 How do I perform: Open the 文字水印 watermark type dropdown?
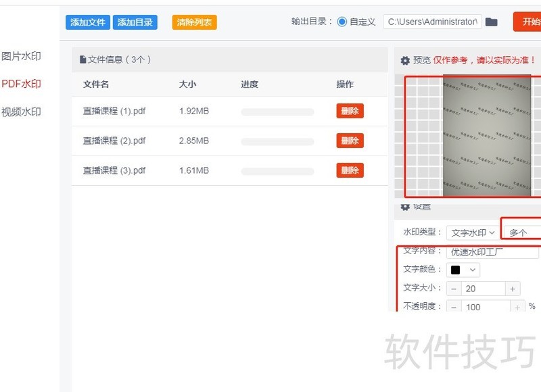coord(473,232)
